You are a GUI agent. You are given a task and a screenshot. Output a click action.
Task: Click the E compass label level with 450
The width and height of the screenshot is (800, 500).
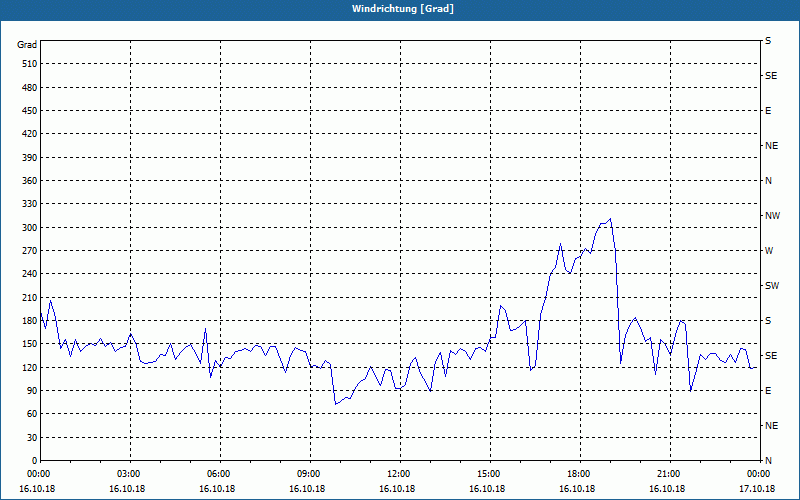768,111
